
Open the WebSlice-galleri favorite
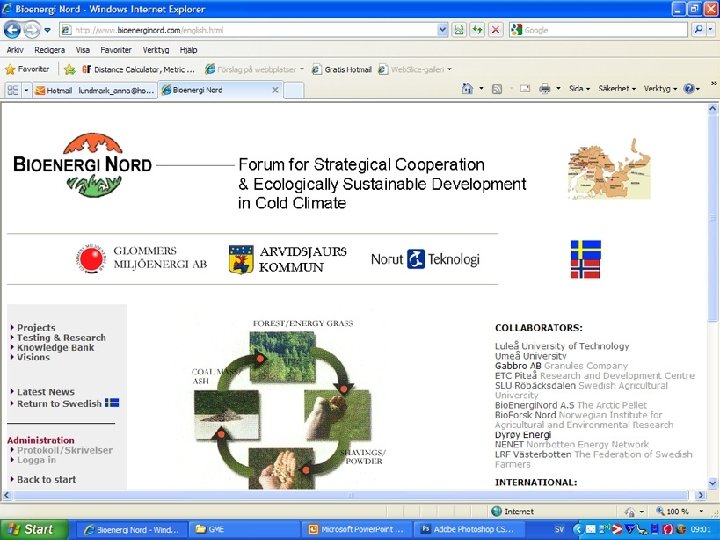coord(415,69)
